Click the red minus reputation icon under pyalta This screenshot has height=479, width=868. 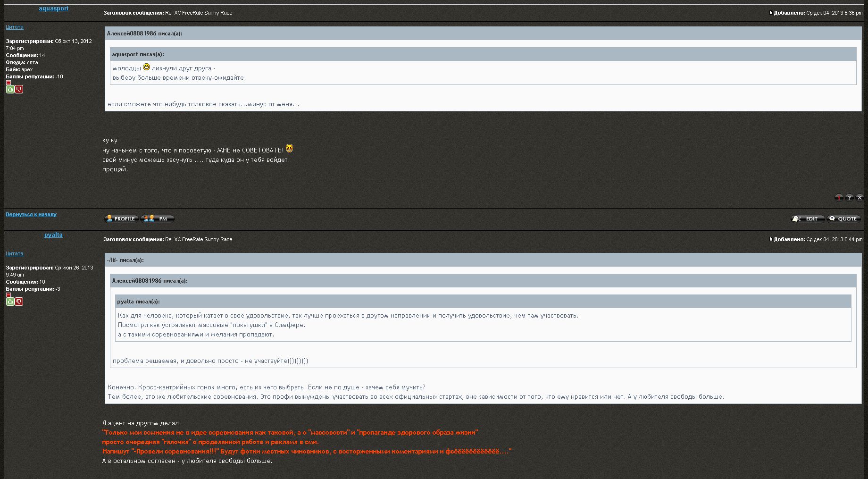tap(8, 295)
